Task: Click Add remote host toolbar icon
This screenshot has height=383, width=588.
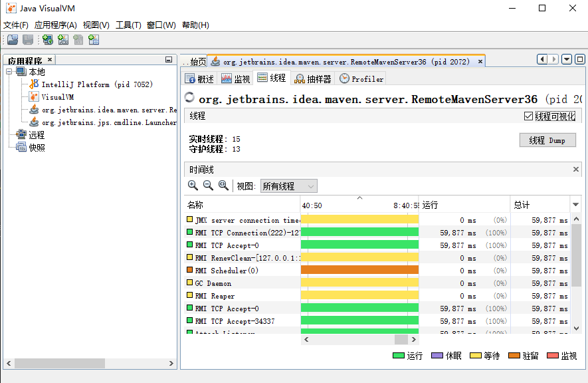Action: coord(48,40)
